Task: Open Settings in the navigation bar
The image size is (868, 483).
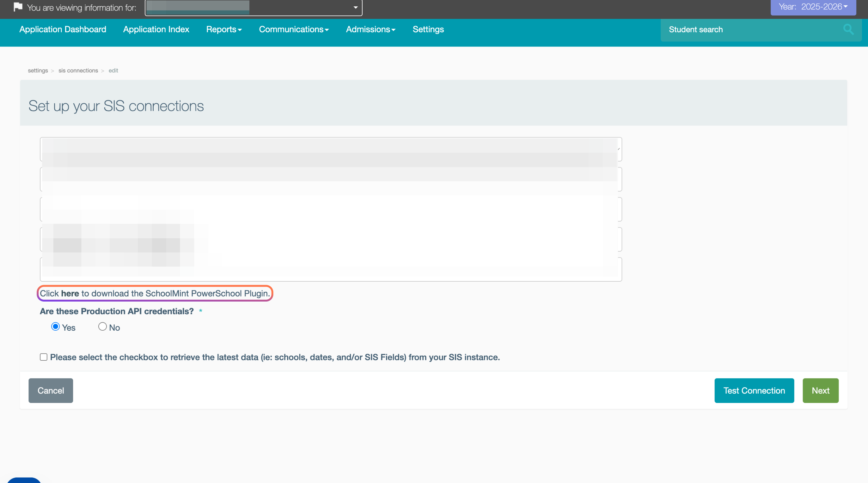Action: tap(428, 30)
